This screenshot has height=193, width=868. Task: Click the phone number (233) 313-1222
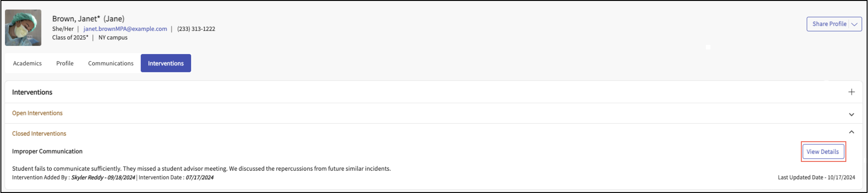(x=196, y=29)
